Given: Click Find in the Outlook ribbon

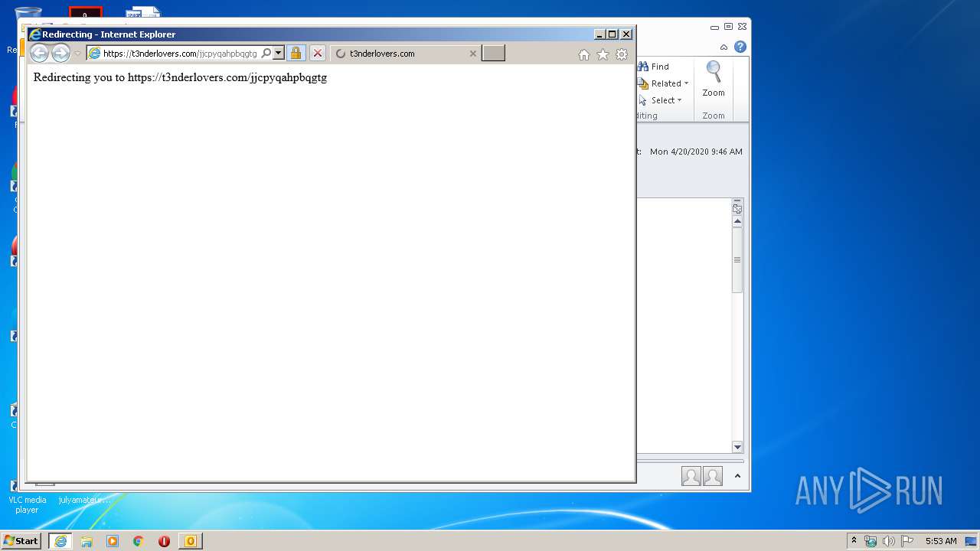Looking at the screenshot, I should click(x=653, y=67).
